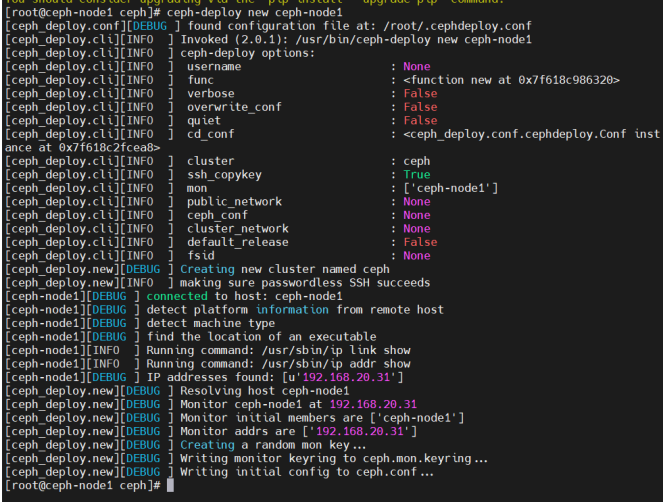Click the 'ssh_copykey' option name
664x503 pixels.
click(224, 175)
